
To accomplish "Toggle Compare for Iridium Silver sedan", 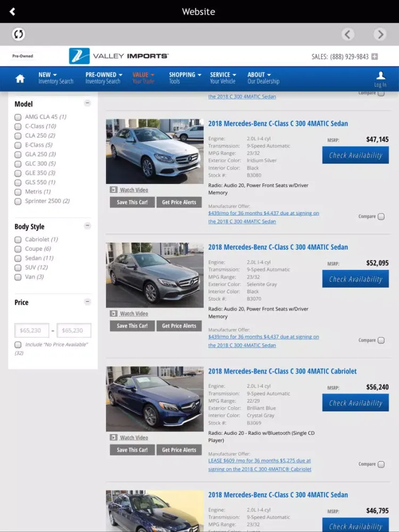I will [381, 217].
